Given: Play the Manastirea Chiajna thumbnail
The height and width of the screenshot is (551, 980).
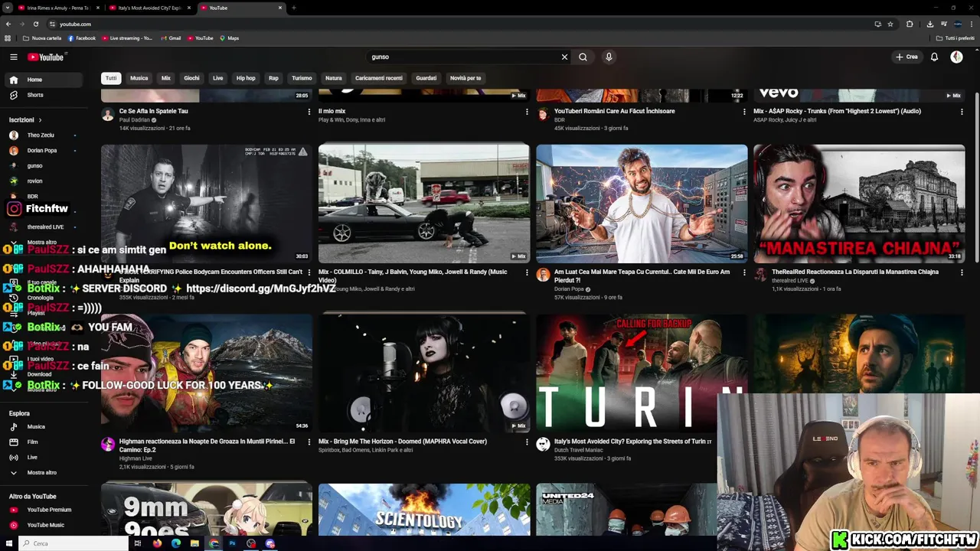Looking at the screenshot, I should pos(859,204).
